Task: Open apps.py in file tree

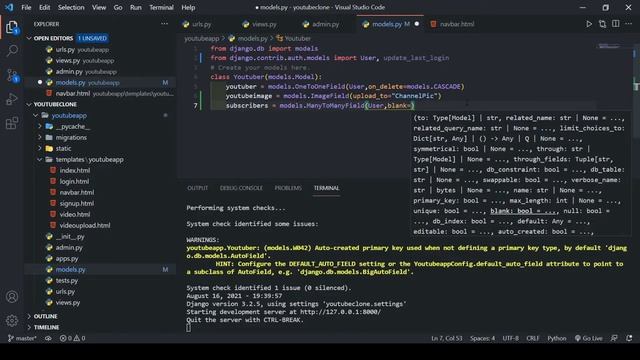Action: click(67, 259)
